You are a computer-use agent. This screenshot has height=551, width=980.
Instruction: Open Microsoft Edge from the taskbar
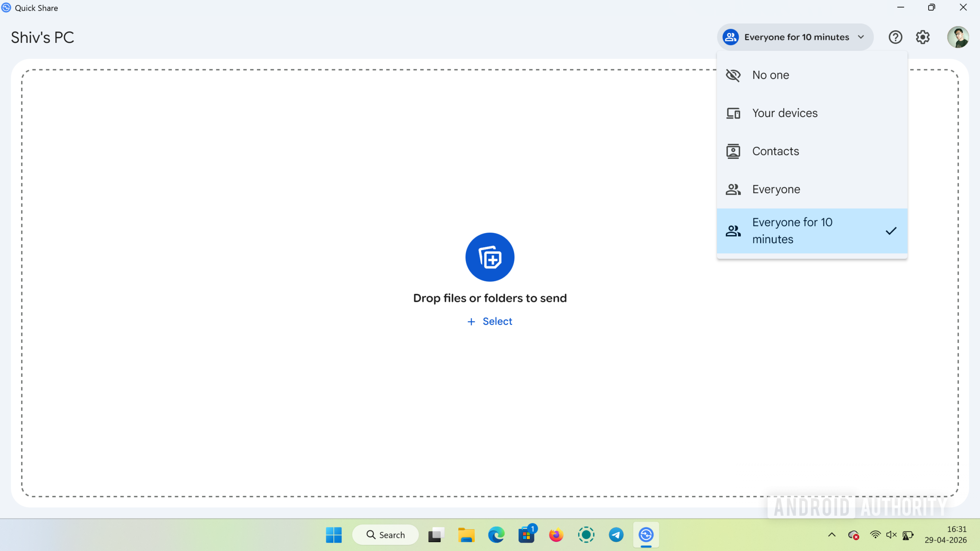496,535
